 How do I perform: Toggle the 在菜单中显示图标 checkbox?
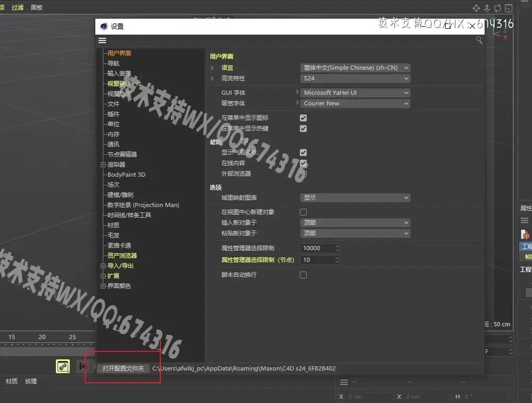(303, 118)
